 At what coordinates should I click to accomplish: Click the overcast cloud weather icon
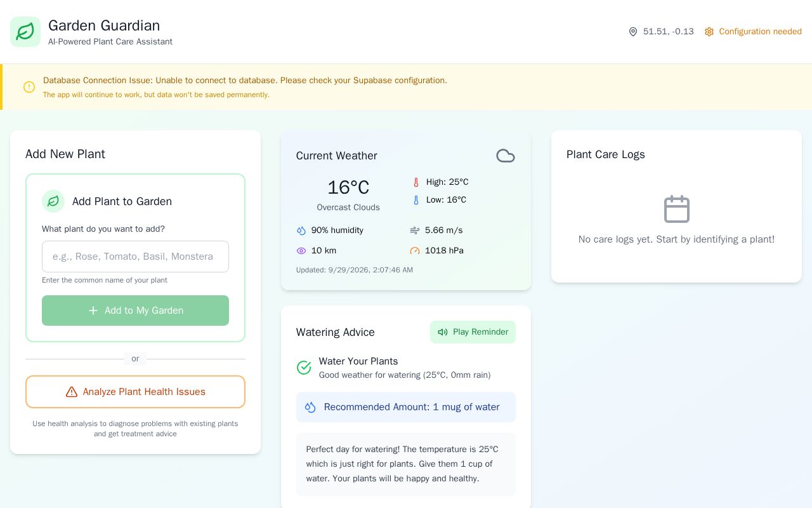point(506,156)
